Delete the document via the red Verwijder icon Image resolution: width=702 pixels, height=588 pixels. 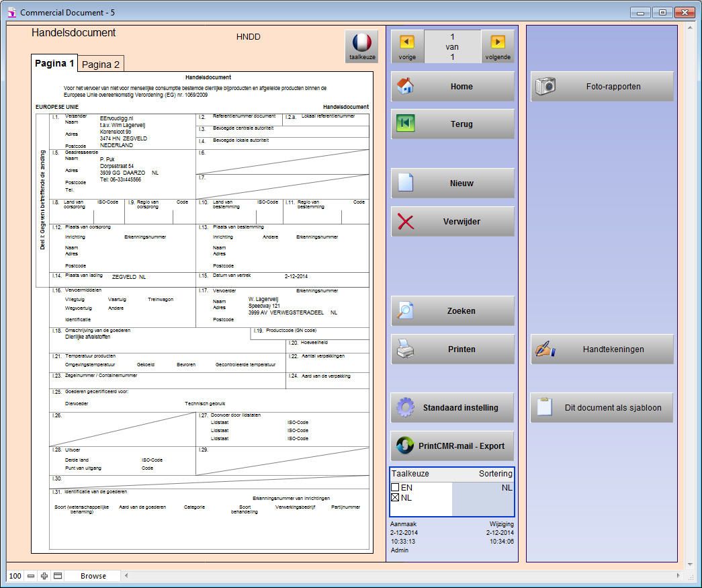406,221
